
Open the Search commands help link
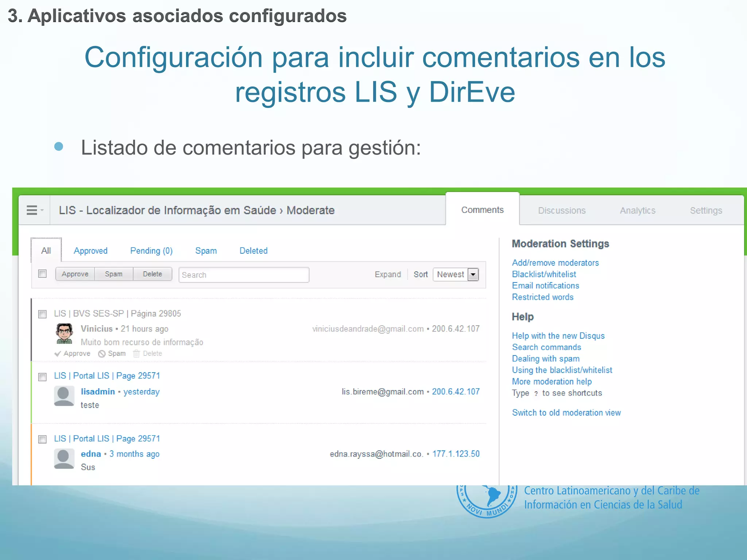pos(546,347)
